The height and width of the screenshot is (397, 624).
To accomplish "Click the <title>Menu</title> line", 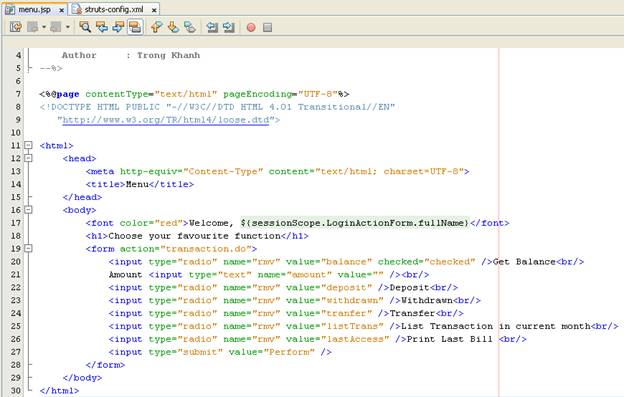I will tap(140, 184).
